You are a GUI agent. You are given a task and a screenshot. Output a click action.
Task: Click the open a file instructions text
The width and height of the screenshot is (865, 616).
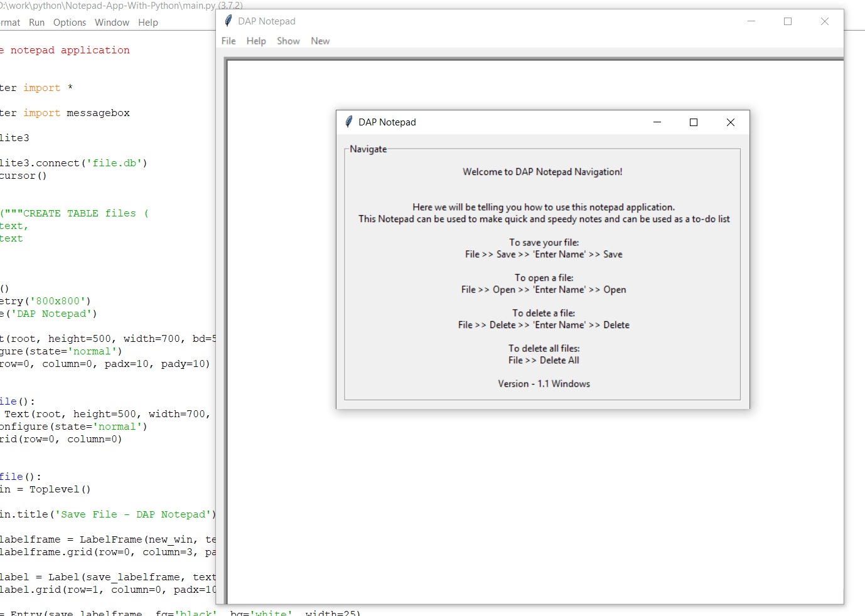click(544, 284)
